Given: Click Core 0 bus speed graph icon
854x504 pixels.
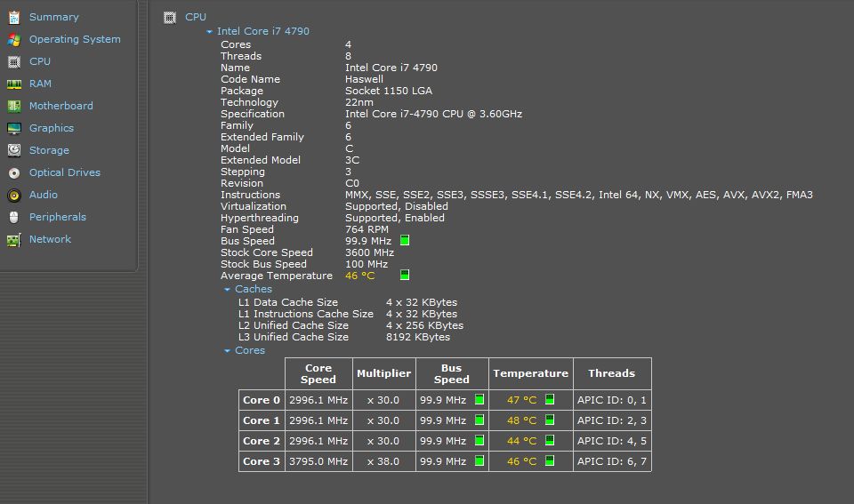Looking at the screenshot, I should [x=479, y=399].
